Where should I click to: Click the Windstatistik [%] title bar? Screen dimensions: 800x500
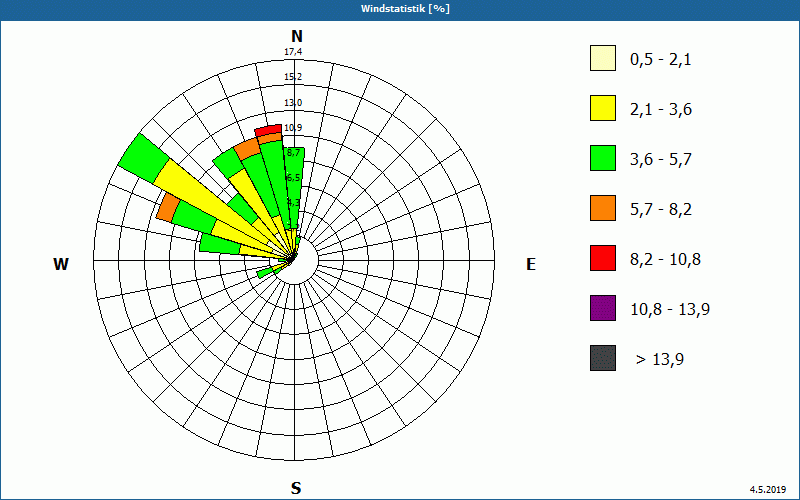(x=400, y=9)
